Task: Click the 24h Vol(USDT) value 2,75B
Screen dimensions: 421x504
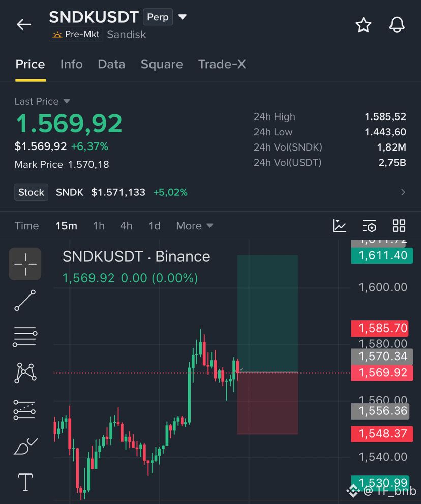Action: tap(392, 163)
